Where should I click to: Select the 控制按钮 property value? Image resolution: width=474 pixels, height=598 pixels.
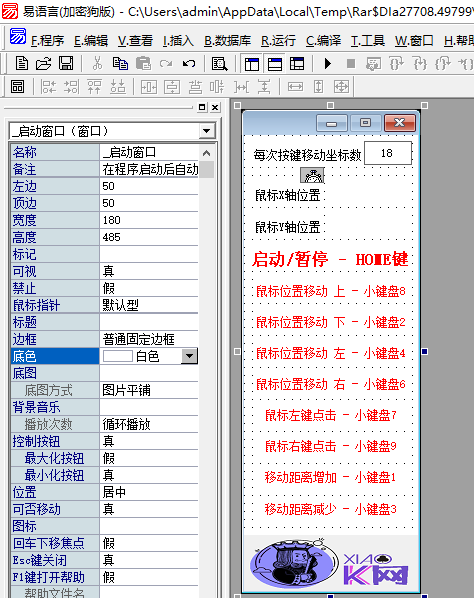click(x=149, y=441)
